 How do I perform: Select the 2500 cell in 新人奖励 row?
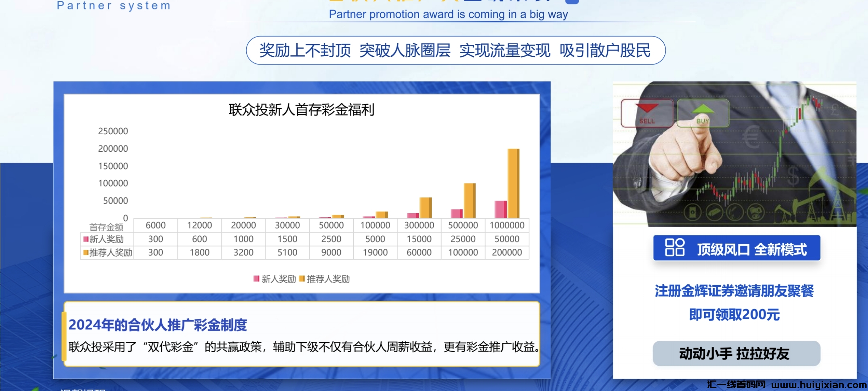pos(331,239)
